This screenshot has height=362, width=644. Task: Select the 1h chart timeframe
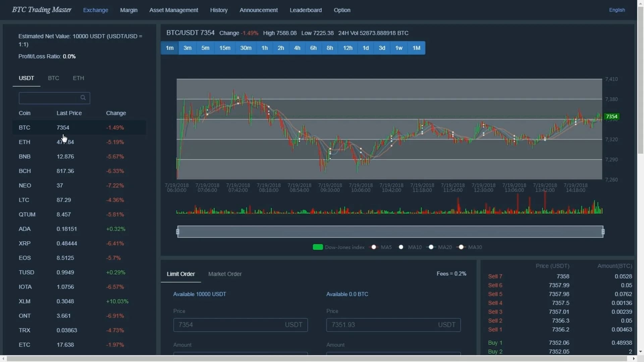pos(264,48)
